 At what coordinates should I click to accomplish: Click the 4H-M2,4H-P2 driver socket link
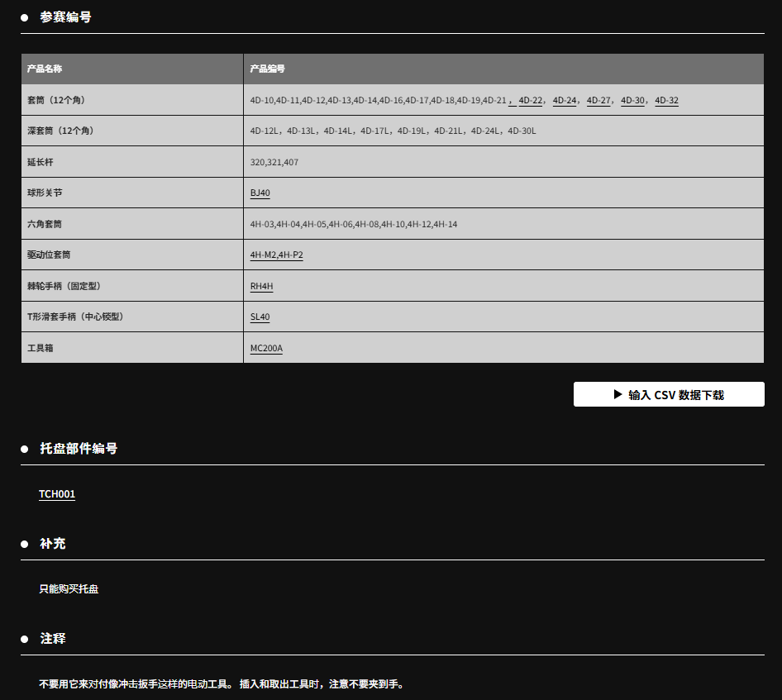[x=276, y=255]
